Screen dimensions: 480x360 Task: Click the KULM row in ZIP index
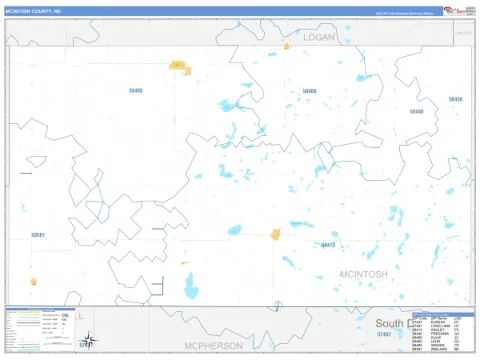coord(436,338)
